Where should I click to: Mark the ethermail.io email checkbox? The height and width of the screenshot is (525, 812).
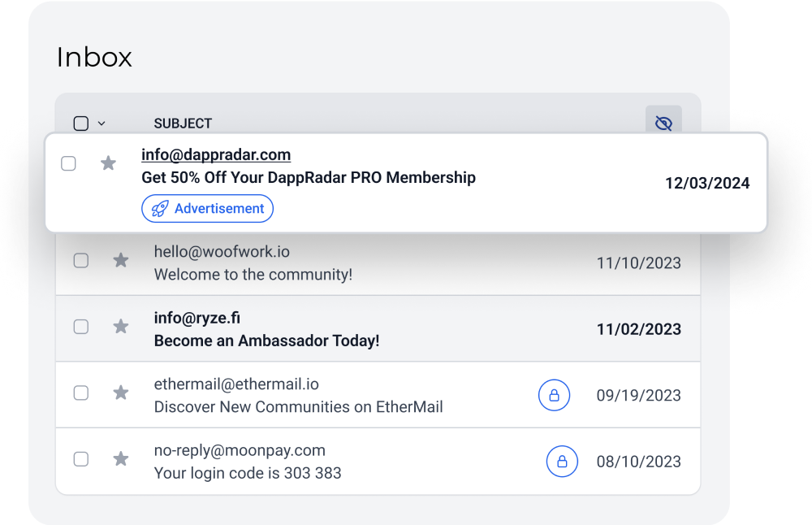pos(80,393)
